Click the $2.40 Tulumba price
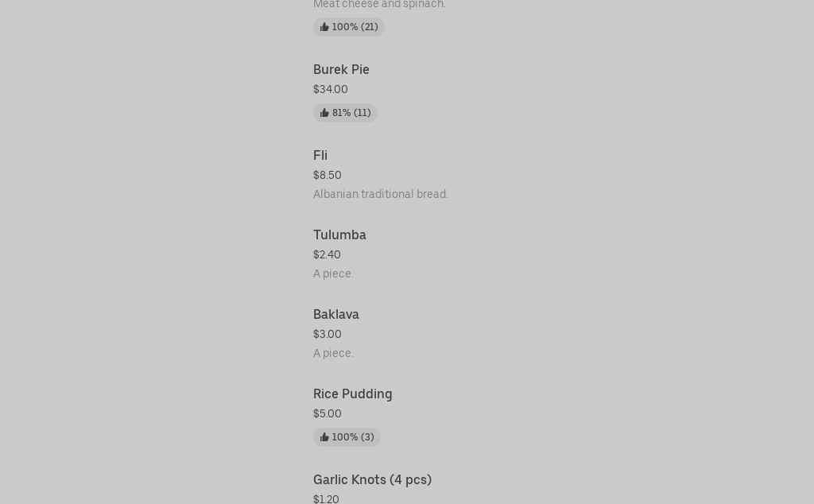Viewport: 814px width, 504px height. (327, 255)
